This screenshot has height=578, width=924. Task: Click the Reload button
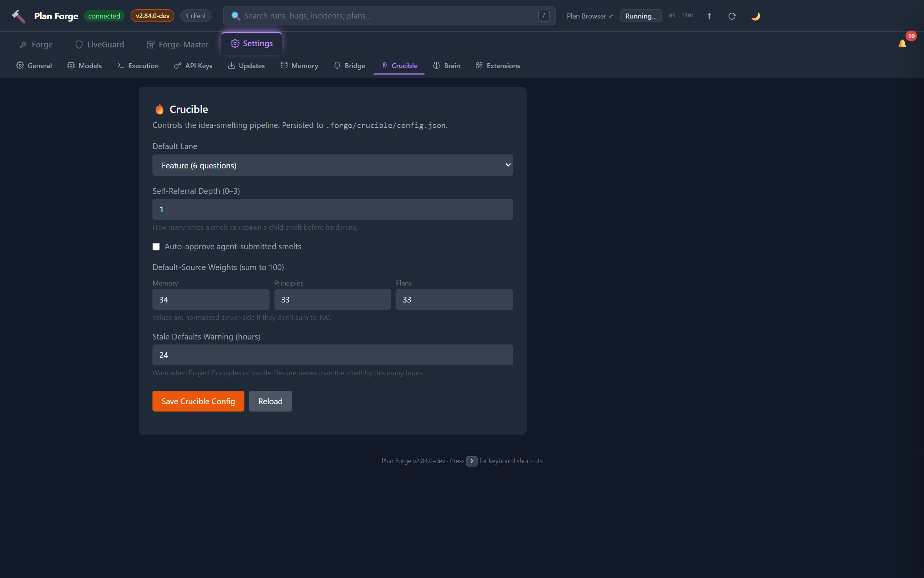coord(270,401)
